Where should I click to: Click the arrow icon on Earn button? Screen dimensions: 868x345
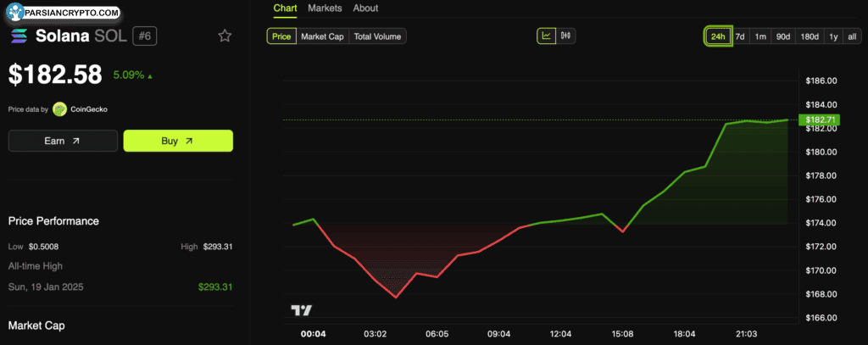point(76,142)
